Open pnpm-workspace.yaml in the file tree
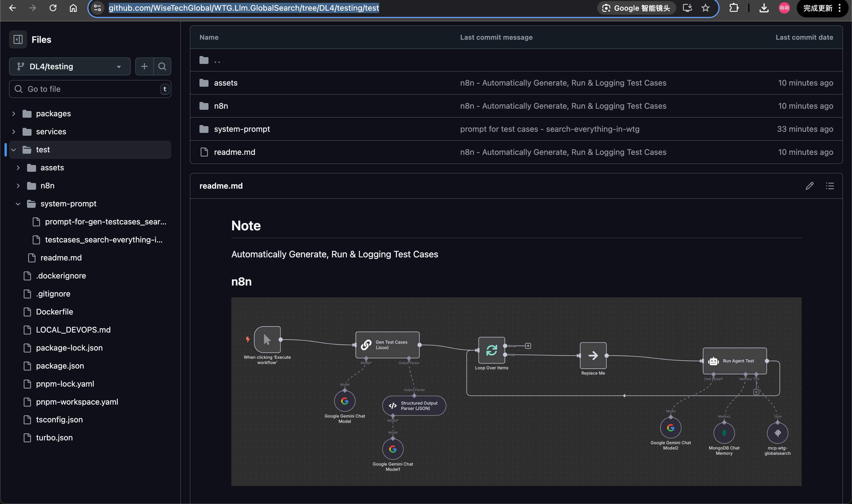The width and height of the screenshot is (852, 504). pos(77,402)
